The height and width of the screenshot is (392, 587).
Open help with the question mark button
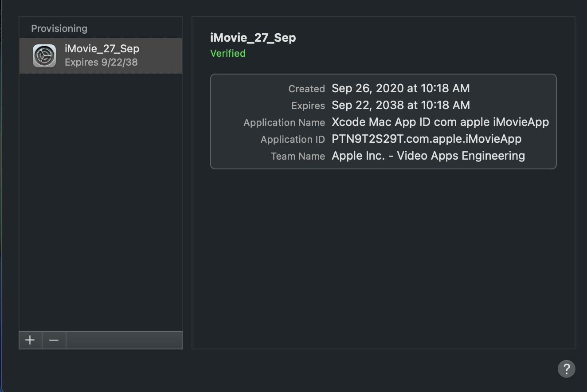point(566,368)
